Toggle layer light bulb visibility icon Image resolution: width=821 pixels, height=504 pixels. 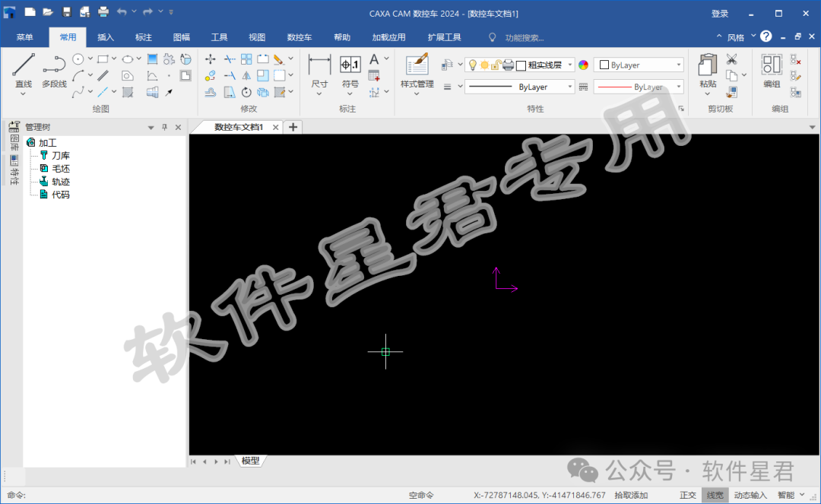[x=472, y=65]
